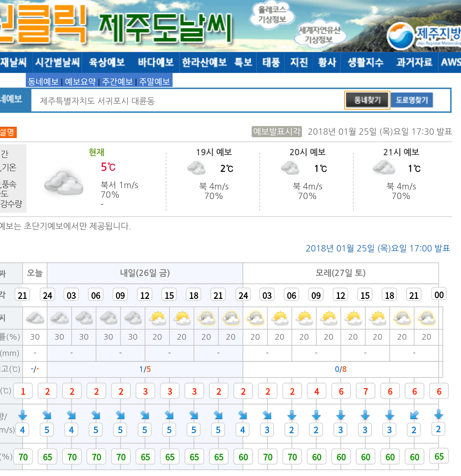Go to the 생활지수 menu
Viewport: 461px width, 476px height.
(365, 62)
